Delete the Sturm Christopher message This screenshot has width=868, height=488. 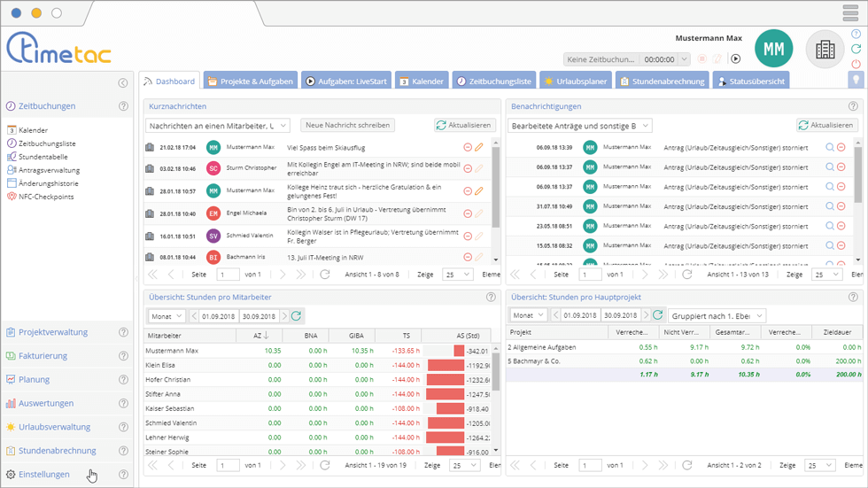click(468, 169)
